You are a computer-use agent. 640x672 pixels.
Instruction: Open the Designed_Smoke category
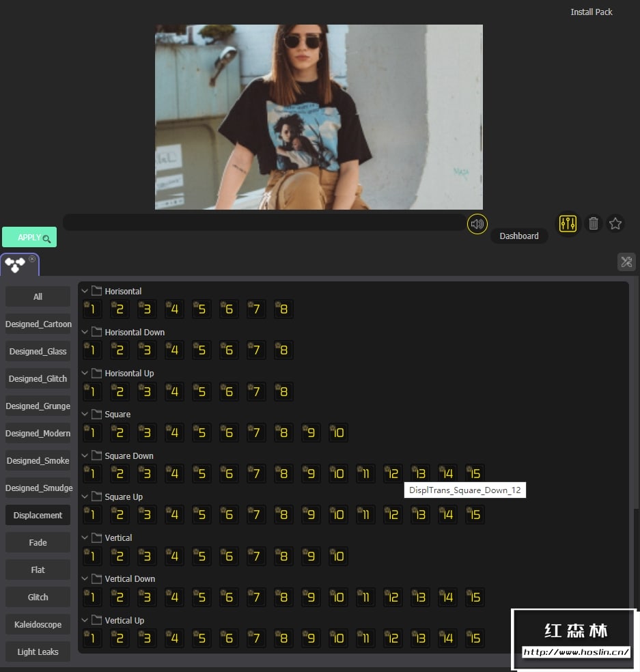(x=38, y=461)
